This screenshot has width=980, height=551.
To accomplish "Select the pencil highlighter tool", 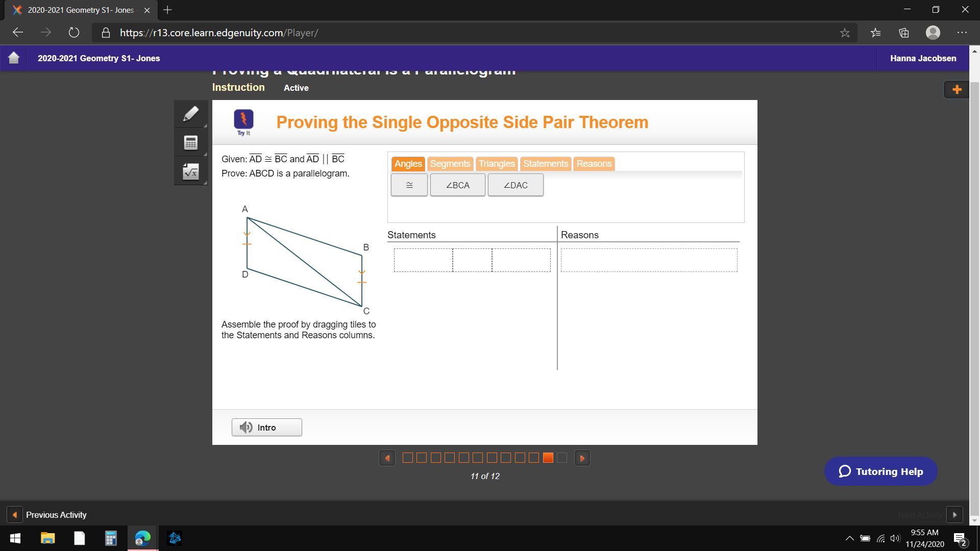I will click(x=190, y=114).
